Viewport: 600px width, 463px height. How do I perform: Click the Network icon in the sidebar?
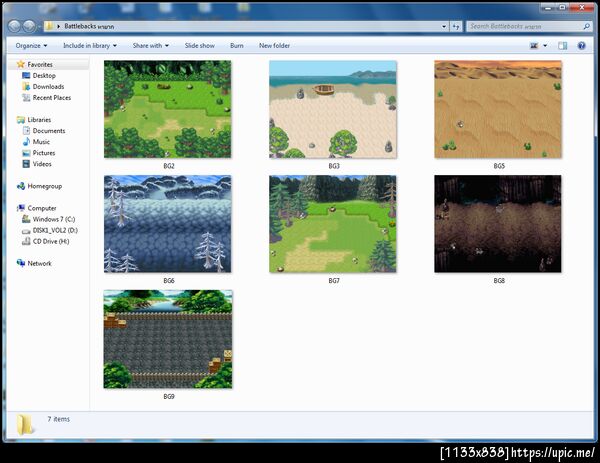(21, 263)
